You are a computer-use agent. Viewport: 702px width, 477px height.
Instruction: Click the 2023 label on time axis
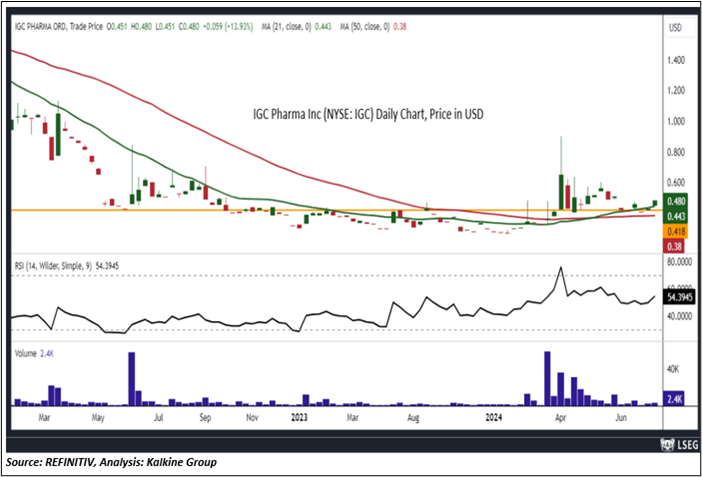tap(299, 417)
